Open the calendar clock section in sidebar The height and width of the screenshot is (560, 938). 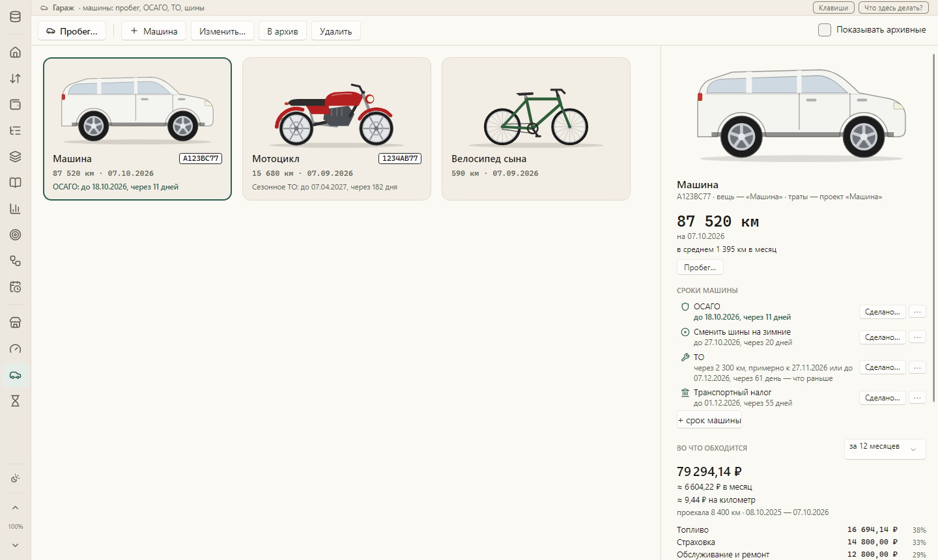click(16, 287)
